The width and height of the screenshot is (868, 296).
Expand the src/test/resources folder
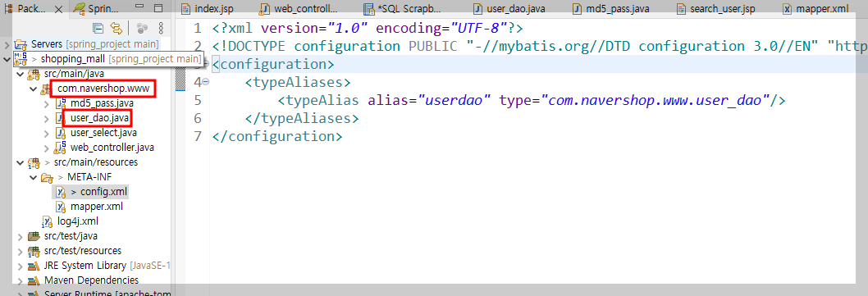click(21, 251)
